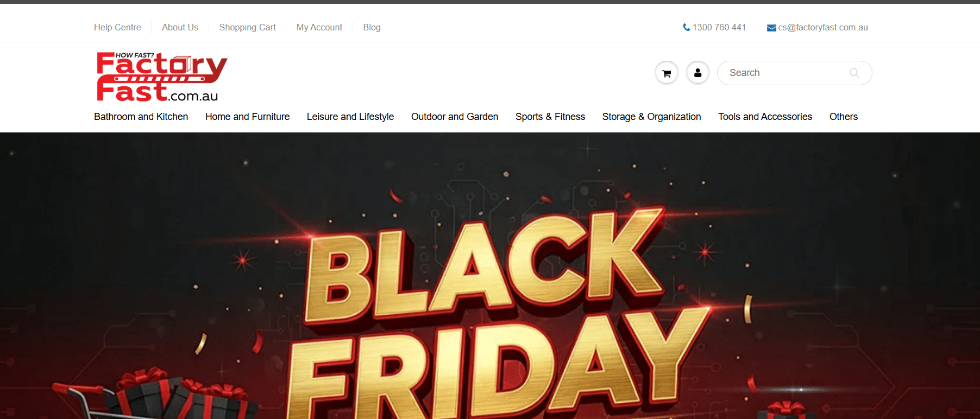Select Storage & Organization menu
Image resolution: width=980 pixels, height=419 pixels.
click(x=651, y=117)
